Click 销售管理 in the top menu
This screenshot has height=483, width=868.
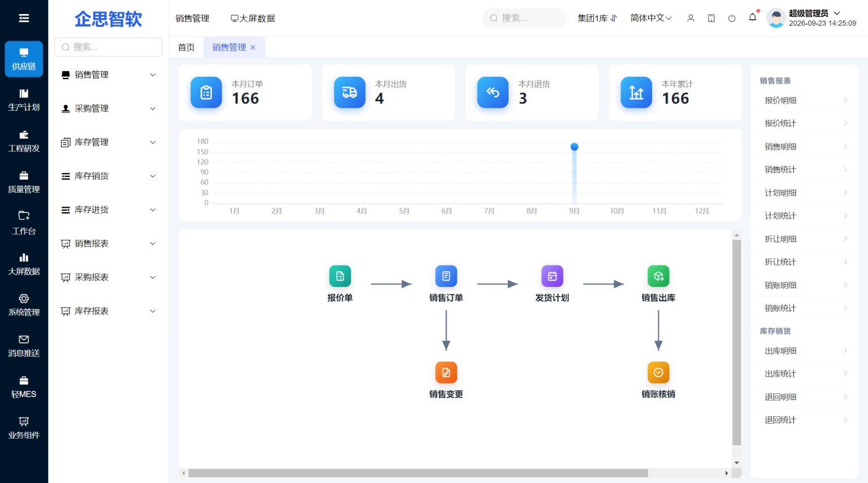[192, 18]
